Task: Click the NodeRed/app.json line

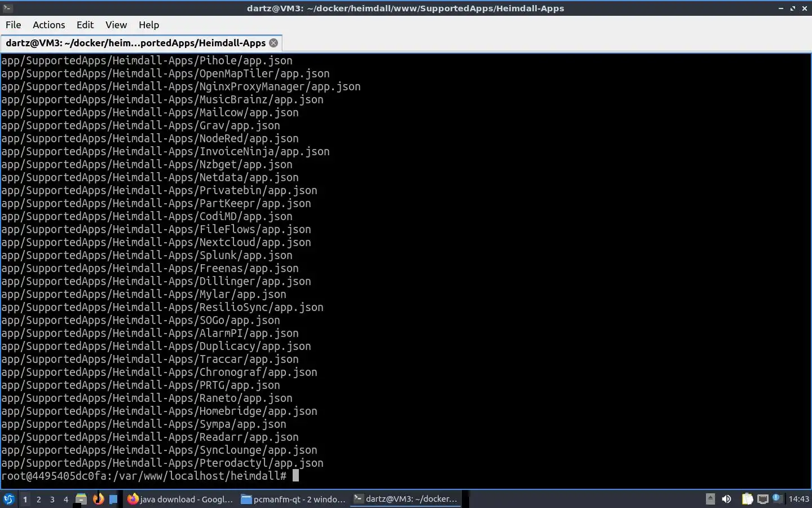Action: click(x=150, y=138)
